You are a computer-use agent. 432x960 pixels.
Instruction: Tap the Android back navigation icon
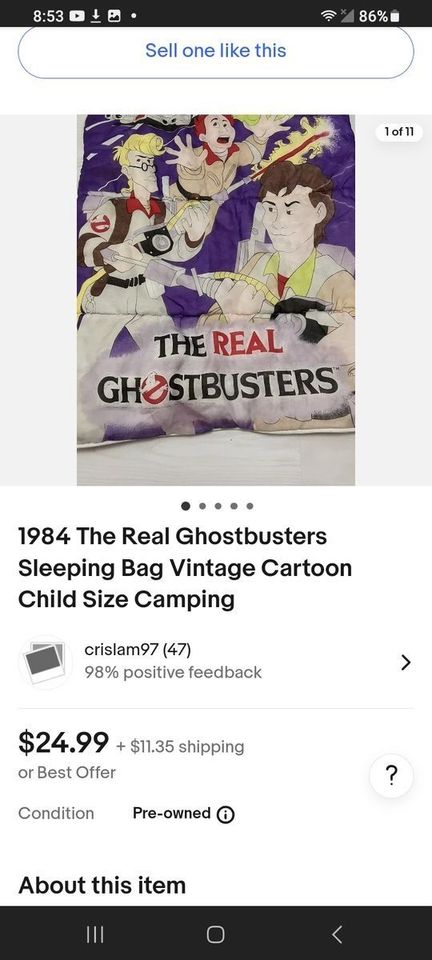(337, 934)
